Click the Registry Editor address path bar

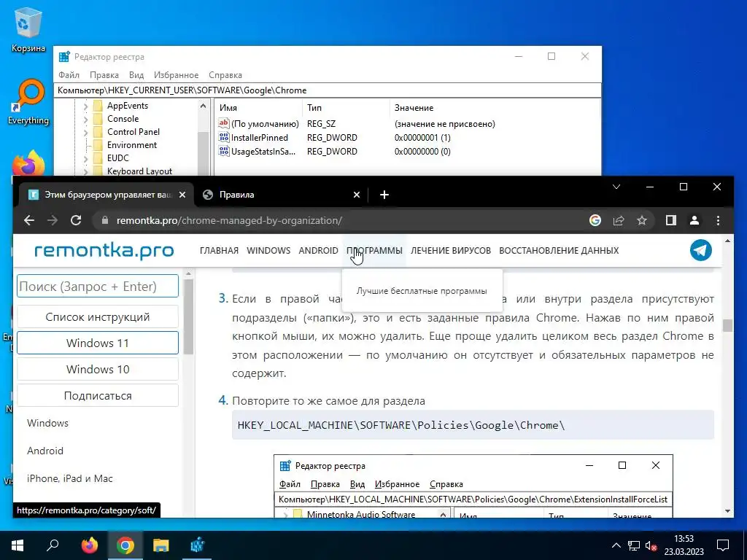(x=328, y=90)
